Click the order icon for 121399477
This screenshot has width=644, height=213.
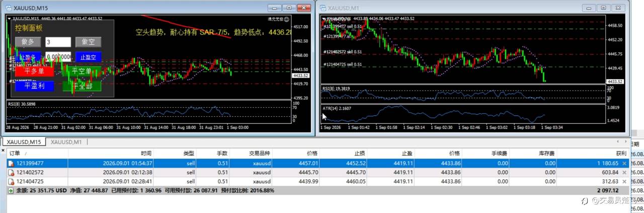(x=11, y=164)
